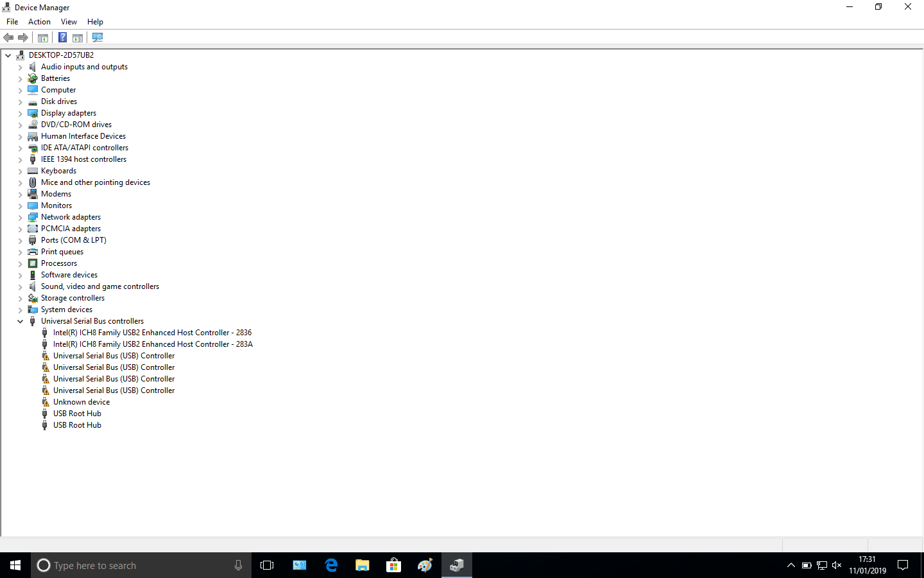The image size is (924, 578).
Task: Select the Modems label
Action: pos(56,194)
